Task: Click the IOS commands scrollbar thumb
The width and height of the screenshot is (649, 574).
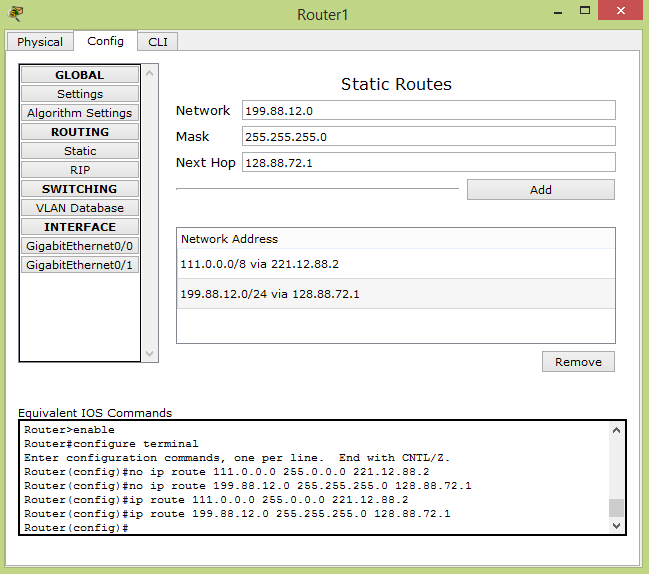Action: pyautogui.click(x=616, y=508)
